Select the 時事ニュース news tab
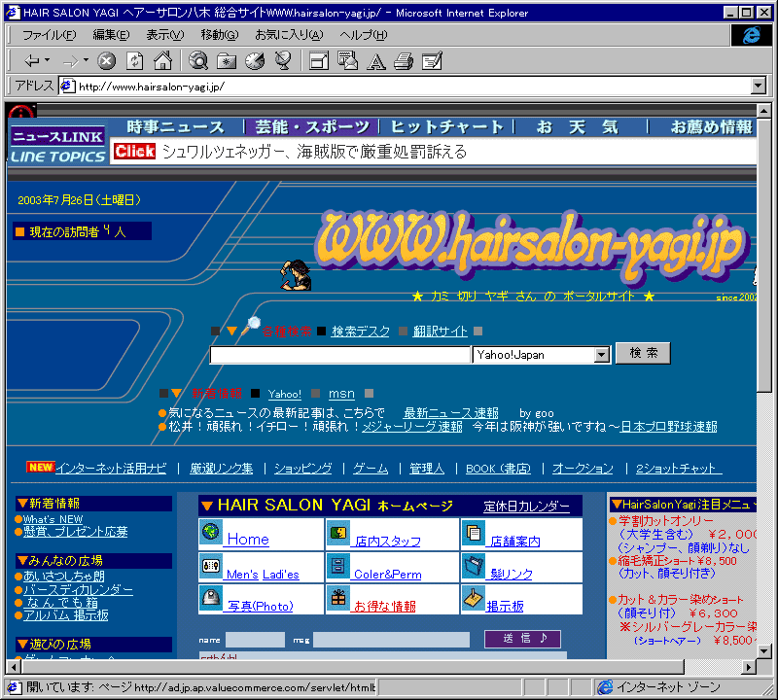The width and height of the screenshot is (778, 700). [176, 127]
